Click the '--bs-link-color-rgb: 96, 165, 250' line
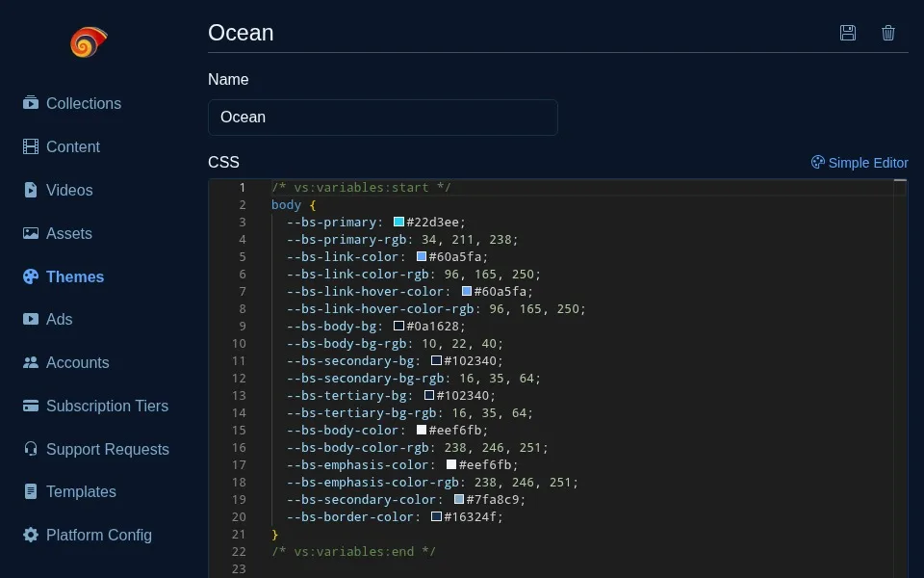 point(414,275)
